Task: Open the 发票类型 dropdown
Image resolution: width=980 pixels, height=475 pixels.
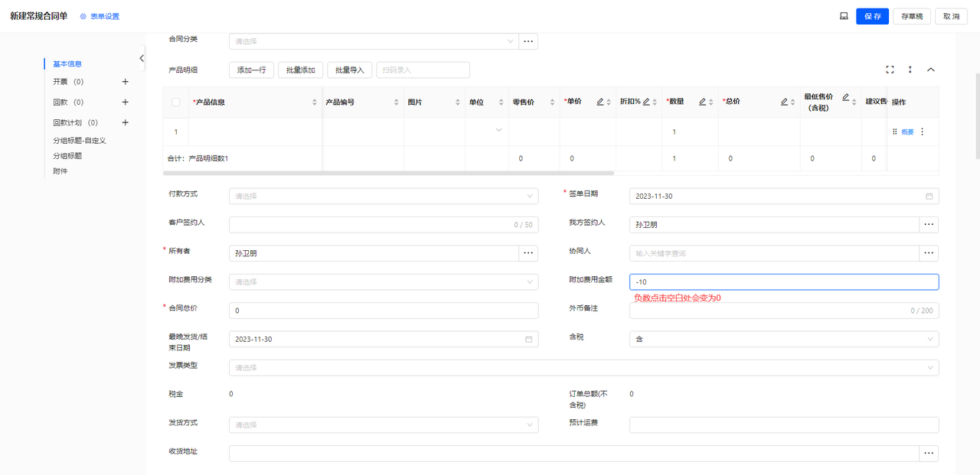Action: (x=583, y=368)
